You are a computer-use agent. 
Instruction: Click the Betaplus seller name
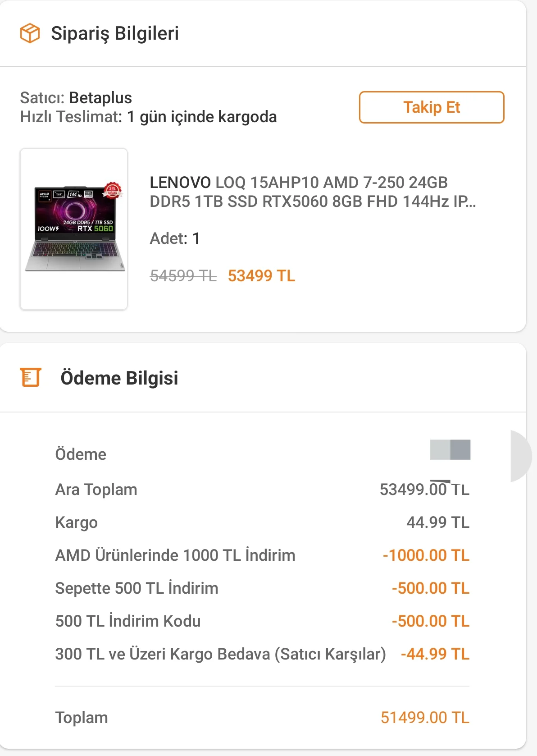(100, 98)
